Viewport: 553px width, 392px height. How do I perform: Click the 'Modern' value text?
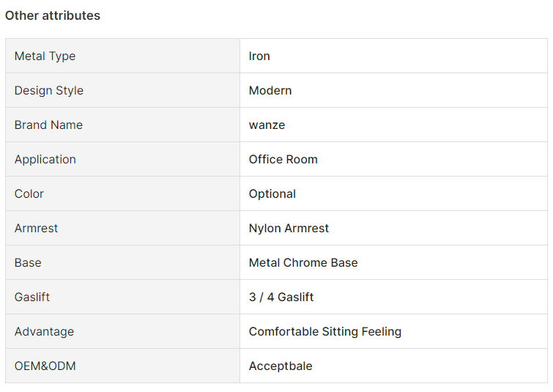click(x=270, y=90)
